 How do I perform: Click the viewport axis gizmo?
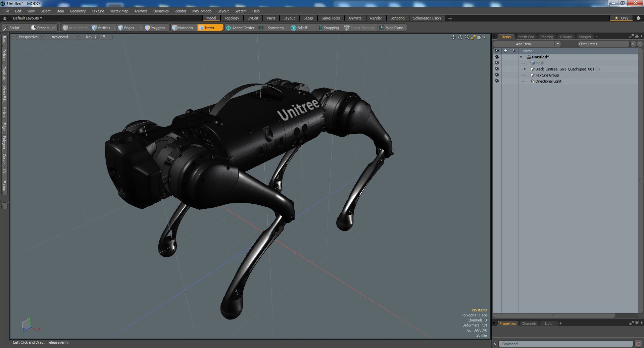point(30,325)
